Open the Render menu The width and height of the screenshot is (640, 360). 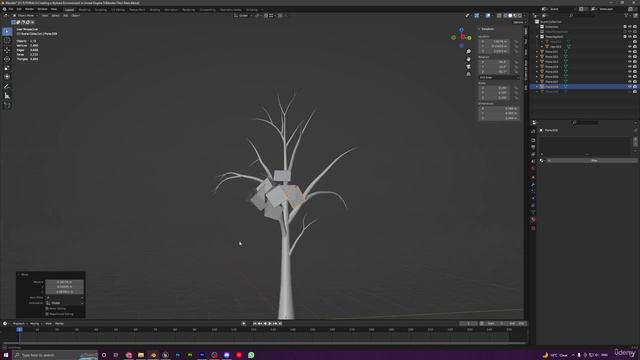click(x=29, y=9)
